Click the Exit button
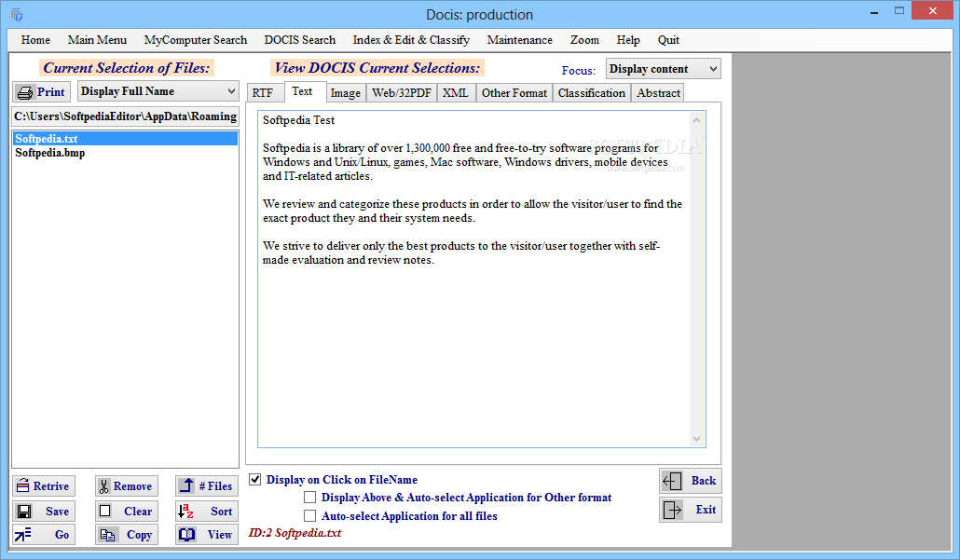 tap(690, 509)
